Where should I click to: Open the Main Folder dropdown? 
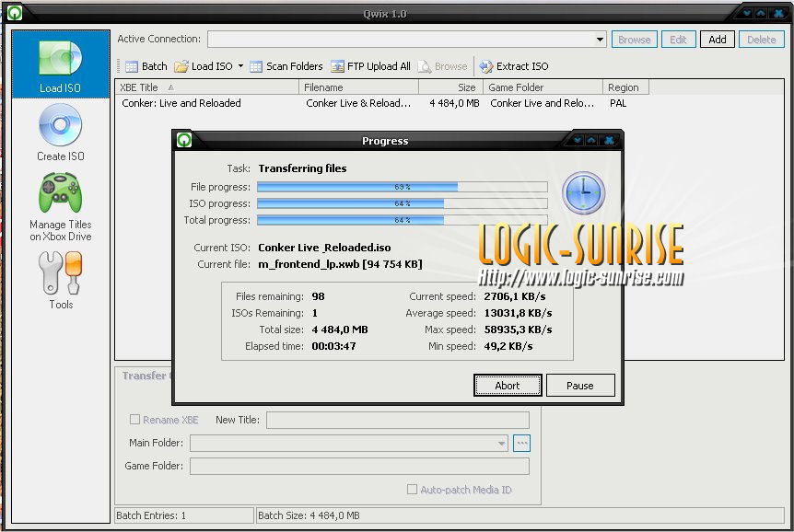501,444
